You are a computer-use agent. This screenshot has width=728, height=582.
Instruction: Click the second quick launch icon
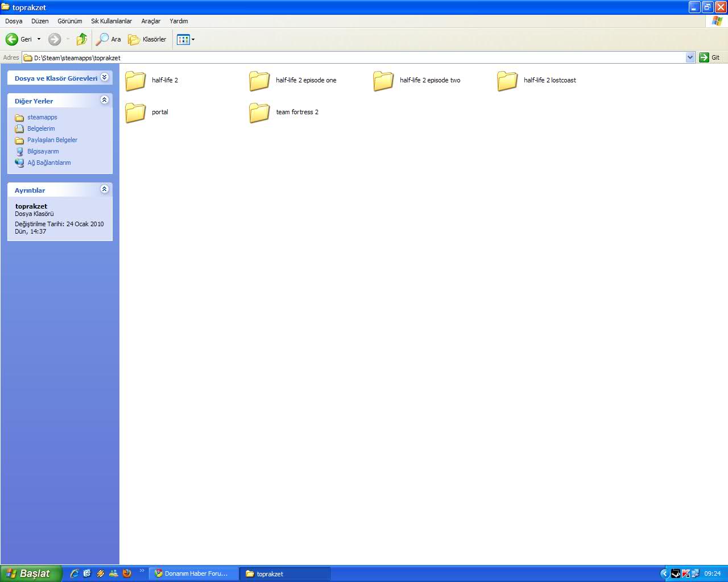(x=87, y=573)
